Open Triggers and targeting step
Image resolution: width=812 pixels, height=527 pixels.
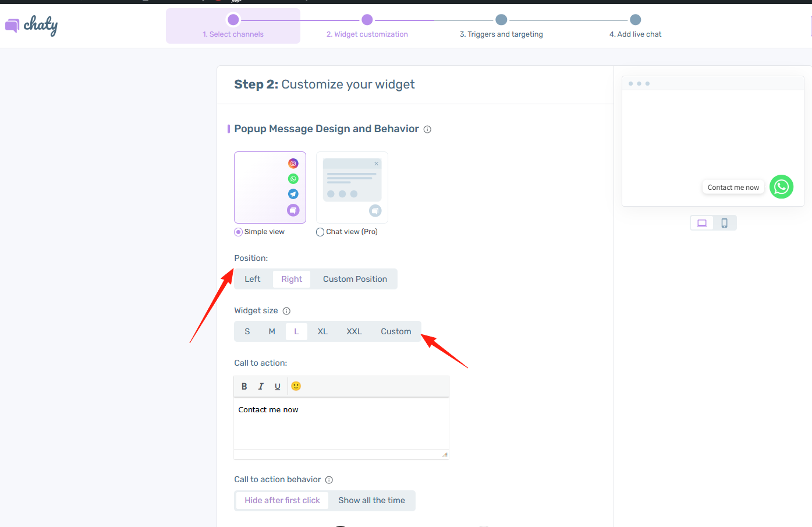pos(501,26)
